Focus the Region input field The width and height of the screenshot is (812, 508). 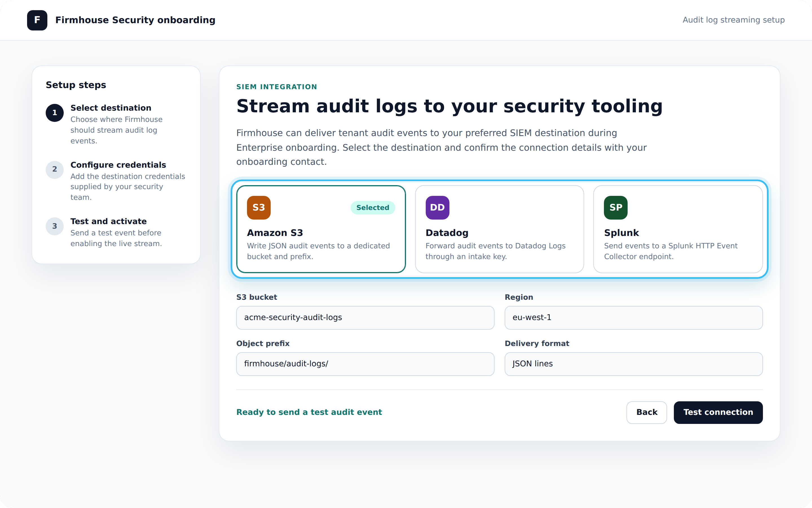(634, 317)
